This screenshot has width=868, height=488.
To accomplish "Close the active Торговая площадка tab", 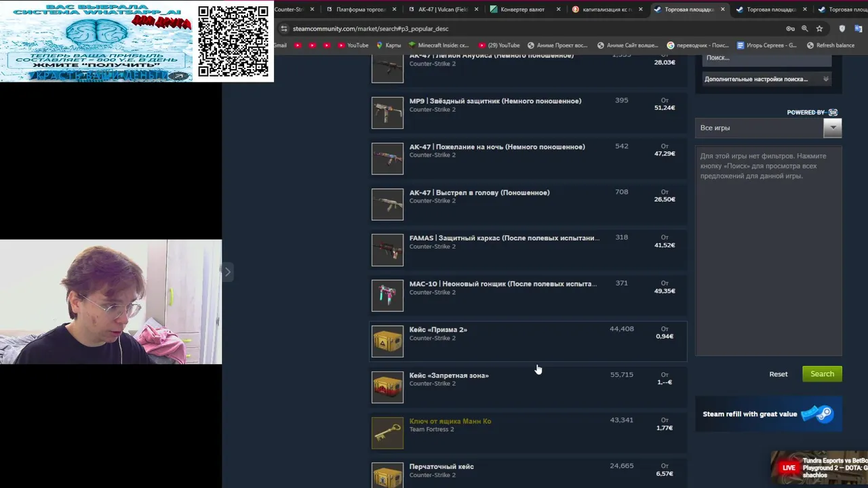I will [722, 9].
